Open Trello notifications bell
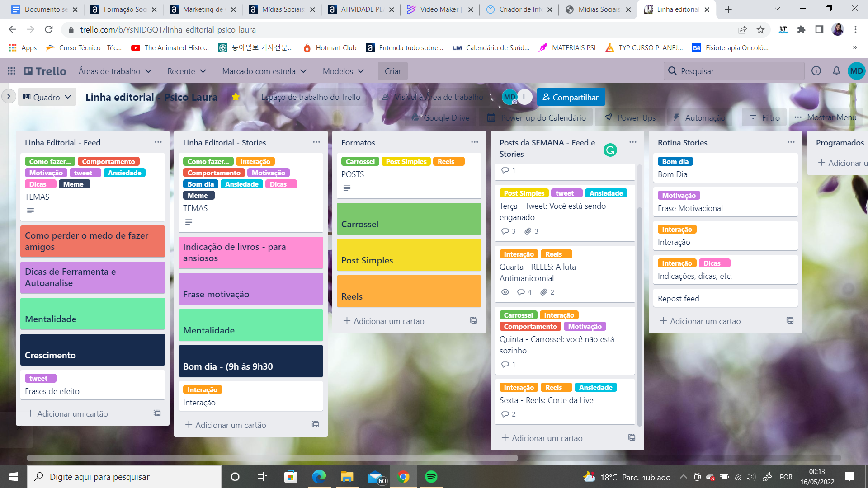 (836, 71)
